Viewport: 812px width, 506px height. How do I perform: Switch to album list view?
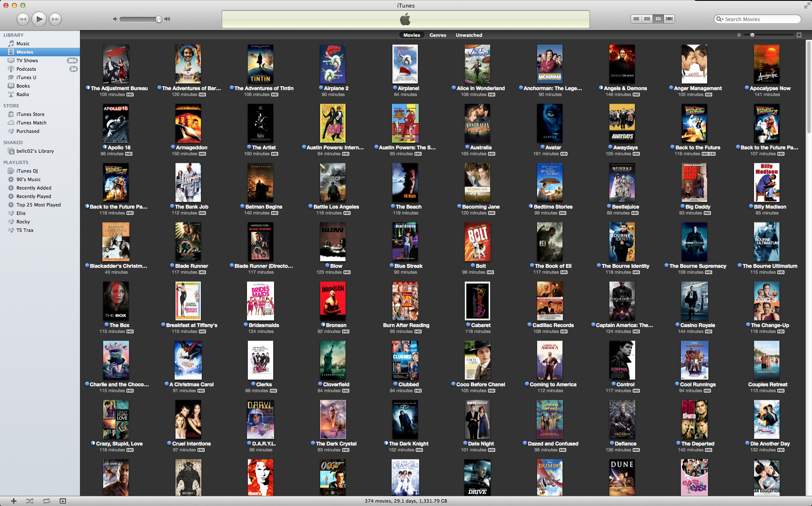[x=647, y=19]
